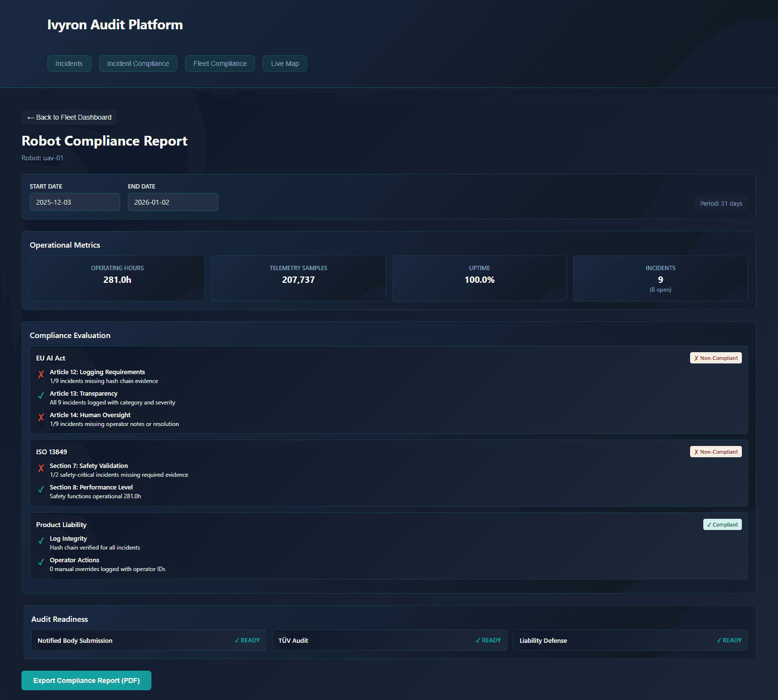Click 'All 9 incidents logged with category' text
This screenshot has width=778, height=700.
pos(112,403)
